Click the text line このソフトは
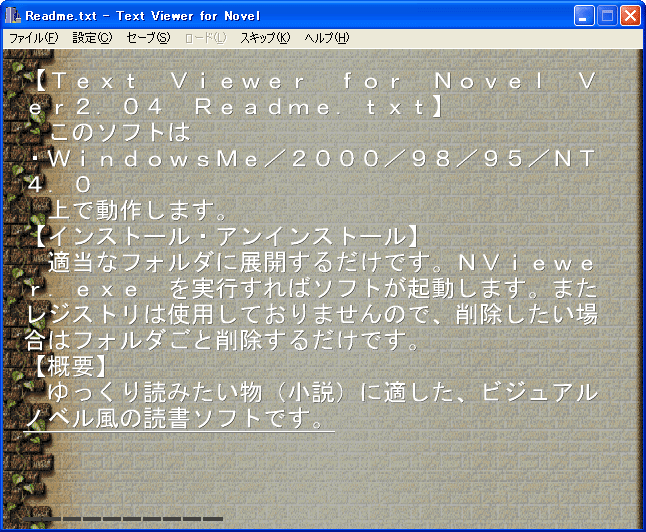The width and height of the screenshot is (646, 532). pos(120,132)
